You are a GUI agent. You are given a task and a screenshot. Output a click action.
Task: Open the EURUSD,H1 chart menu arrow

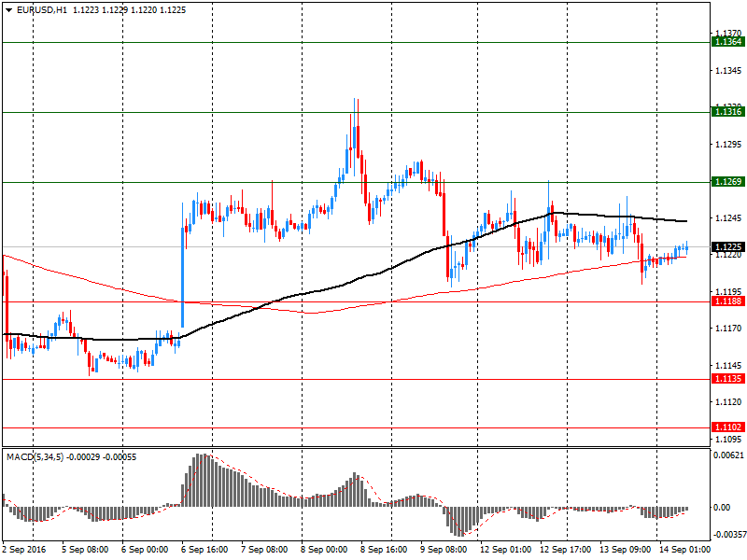click(x=8, y=10)
